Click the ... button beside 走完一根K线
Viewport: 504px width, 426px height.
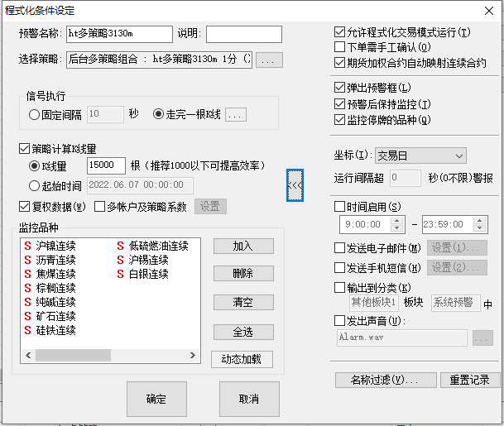[236, 114]
